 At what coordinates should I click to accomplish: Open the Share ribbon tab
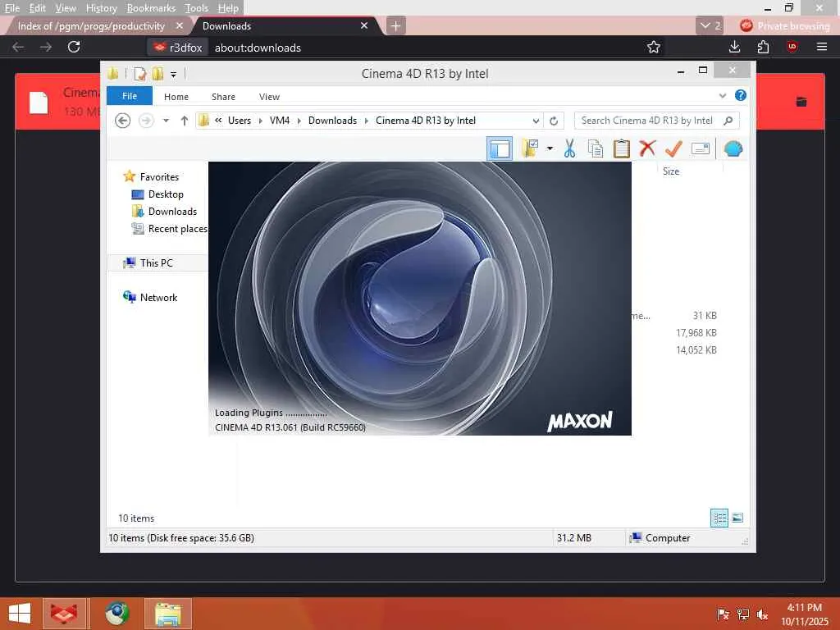(x=223, y=97)
